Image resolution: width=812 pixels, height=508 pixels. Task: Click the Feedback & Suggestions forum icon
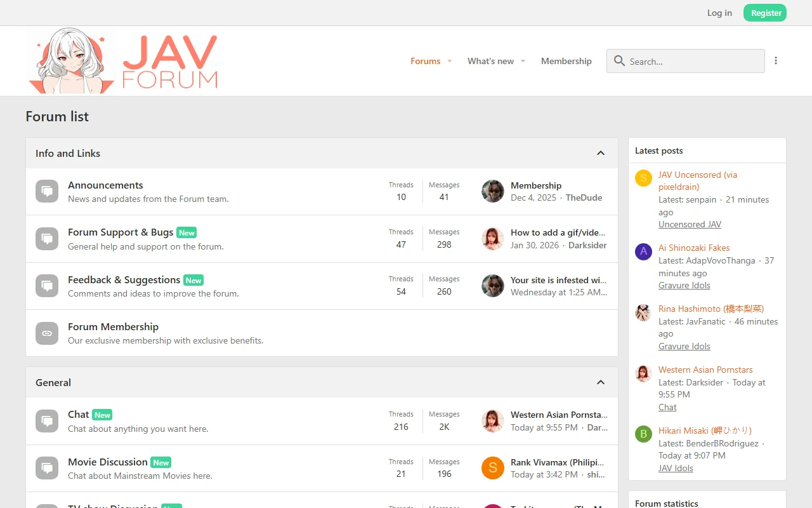pos(46,286)
